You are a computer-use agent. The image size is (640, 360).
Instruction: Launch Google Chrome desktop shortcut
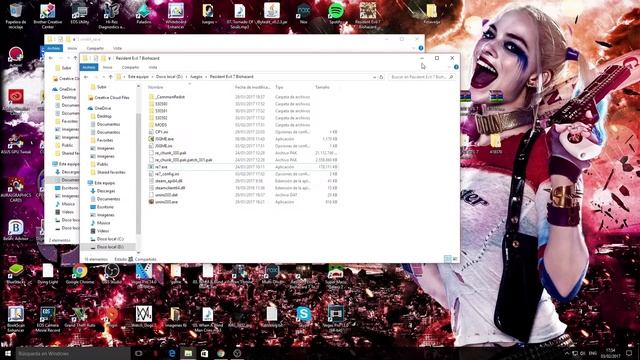coord(80,274)
